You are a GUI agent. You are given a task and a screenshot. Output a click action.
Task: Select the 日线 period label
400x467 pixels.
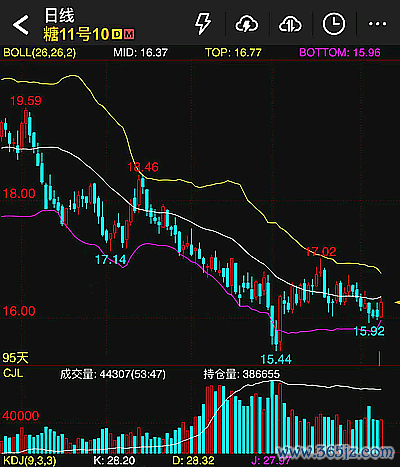59,16
